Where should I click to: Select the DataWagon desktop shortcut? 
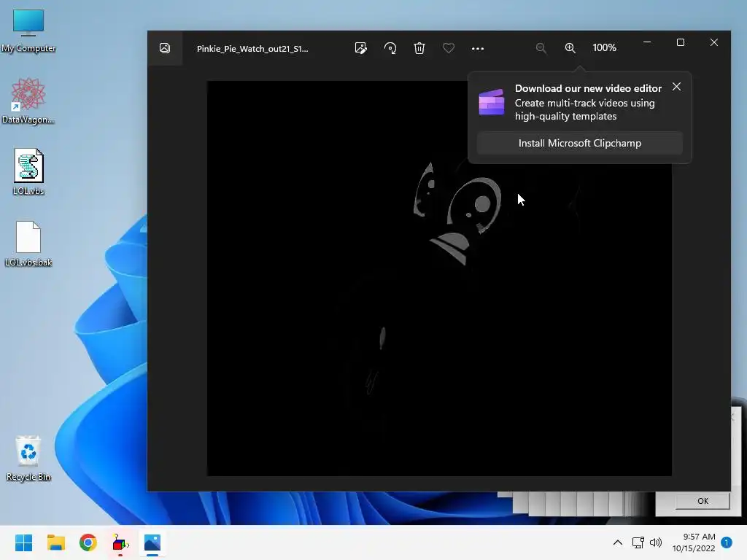[28, 101]
